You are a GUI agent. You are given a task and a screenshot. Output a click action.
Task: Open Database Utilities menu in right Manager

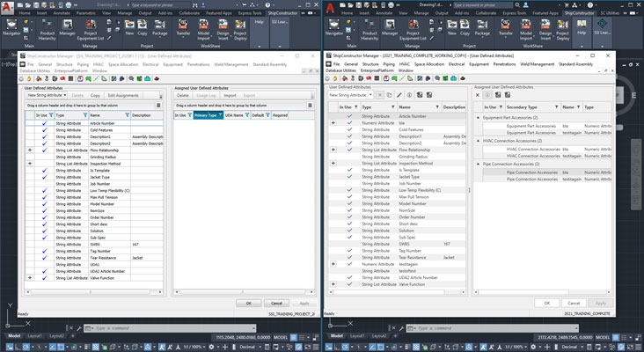tap(340, 70)
